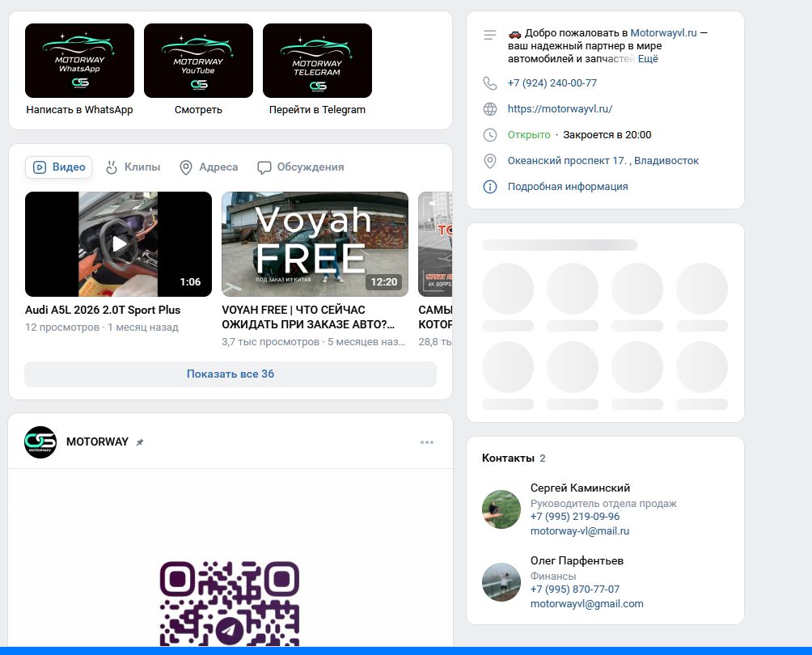Open the MOTORWAY WhatsApp tile image
The image size is (812, 655).
(79, 61)
